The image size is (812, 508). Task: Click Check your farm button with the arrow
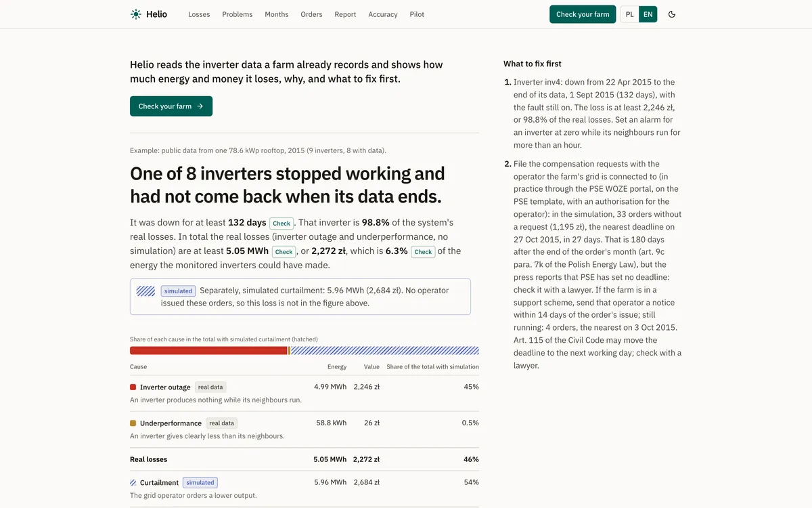point(171,106)
